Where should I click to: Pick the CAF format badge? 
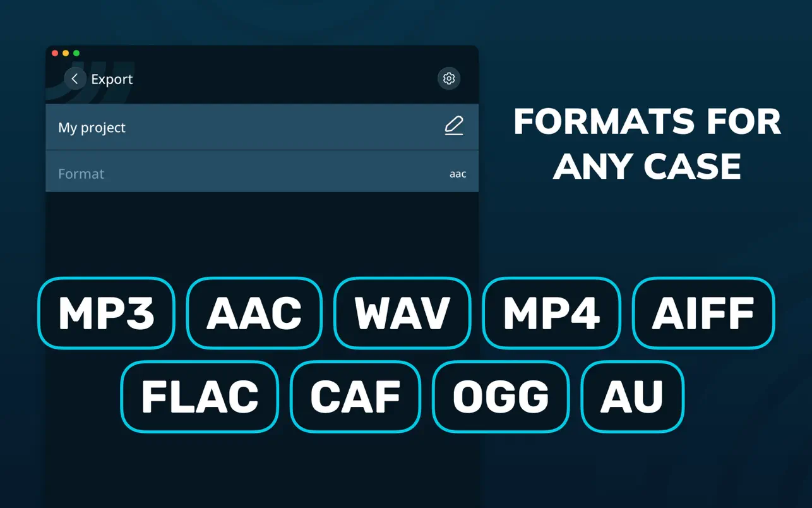click(x=355, y=397)
